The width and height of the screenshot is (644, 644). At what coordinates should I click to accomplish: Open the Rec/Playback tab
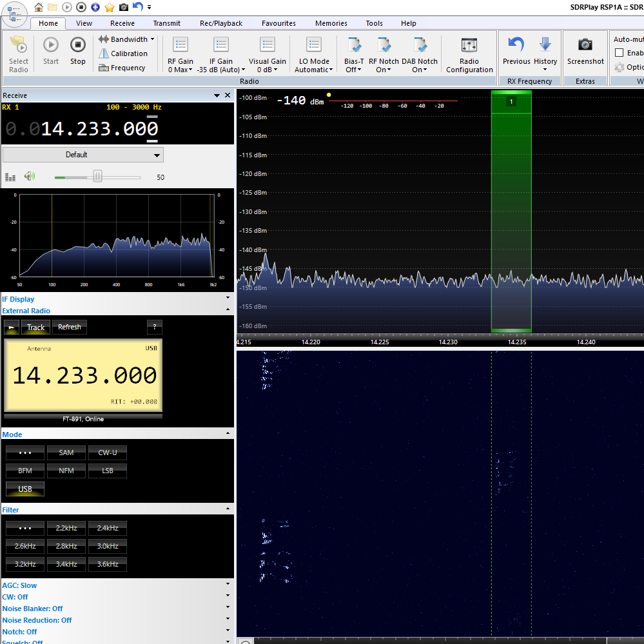(x=221, y=23)
